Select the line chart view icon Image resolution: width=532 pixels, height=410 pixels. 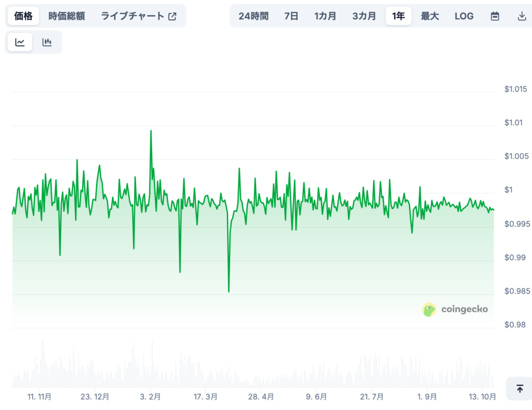[20, 43]
